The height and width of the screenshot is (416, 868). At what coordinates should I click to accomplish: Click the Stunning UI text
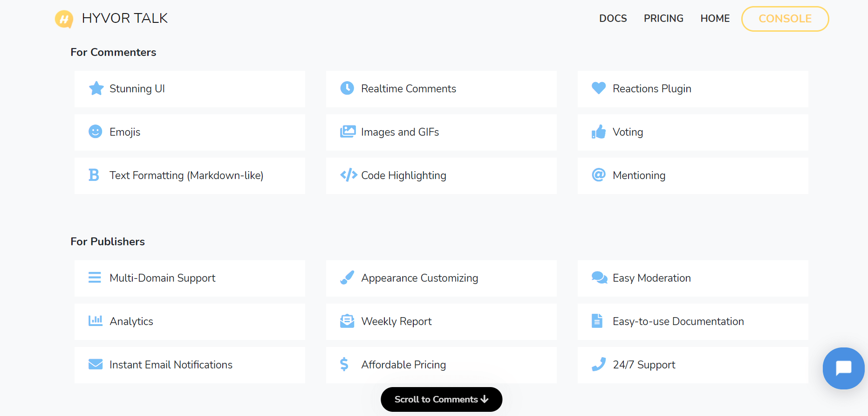point(137,89)
